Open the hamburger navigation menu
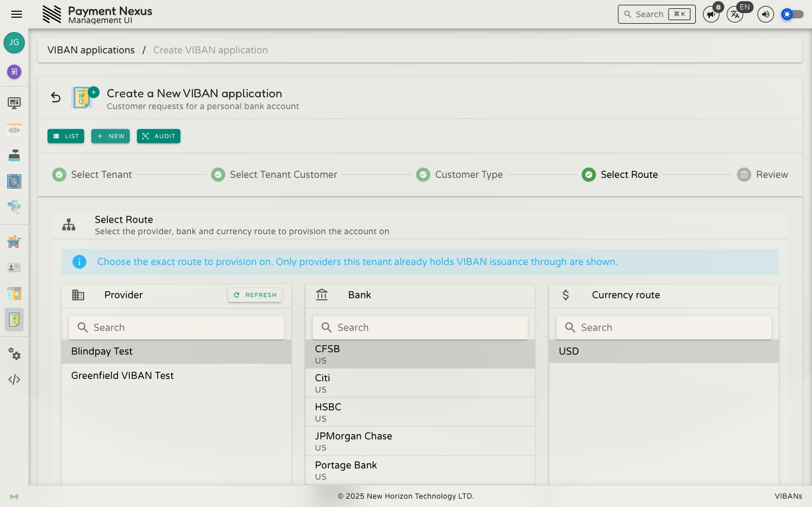Screen dimensions: 812x507 pos(17,14)
